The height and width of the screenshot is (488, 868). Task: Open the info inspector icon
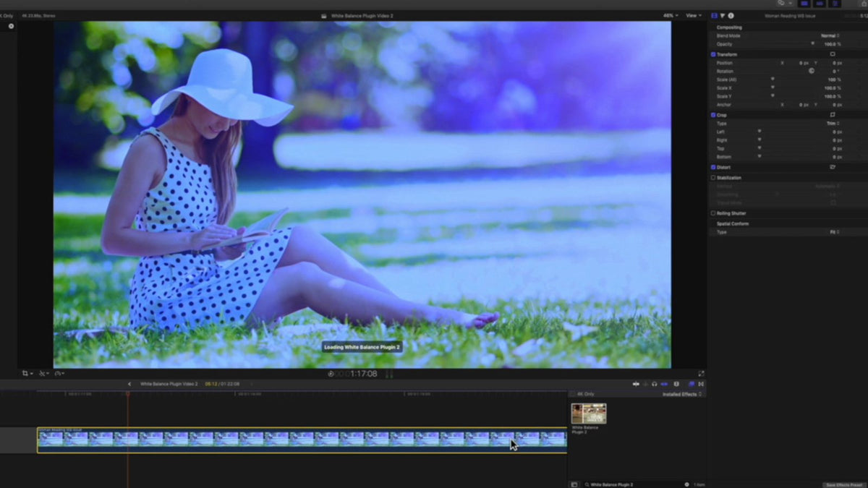tap(731, 15)
